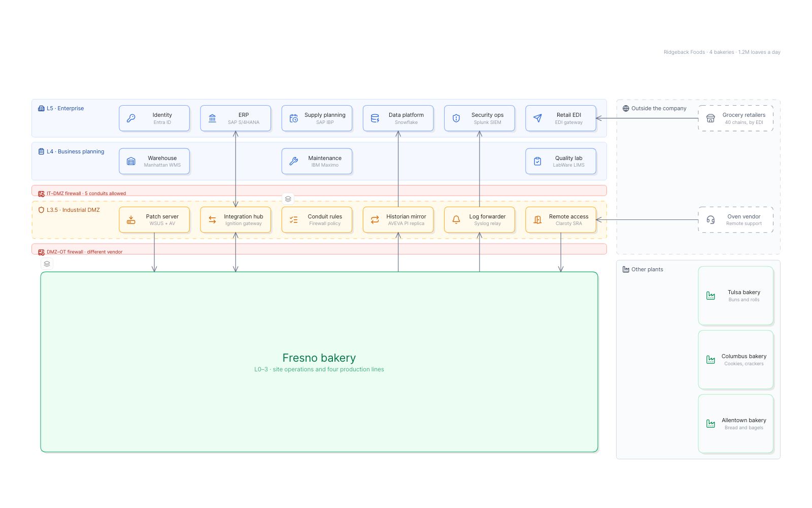The width and height of the screenshot is (812, 508).
Task: Click the checklist icon on Conduit rules
Action: point(293,220)
